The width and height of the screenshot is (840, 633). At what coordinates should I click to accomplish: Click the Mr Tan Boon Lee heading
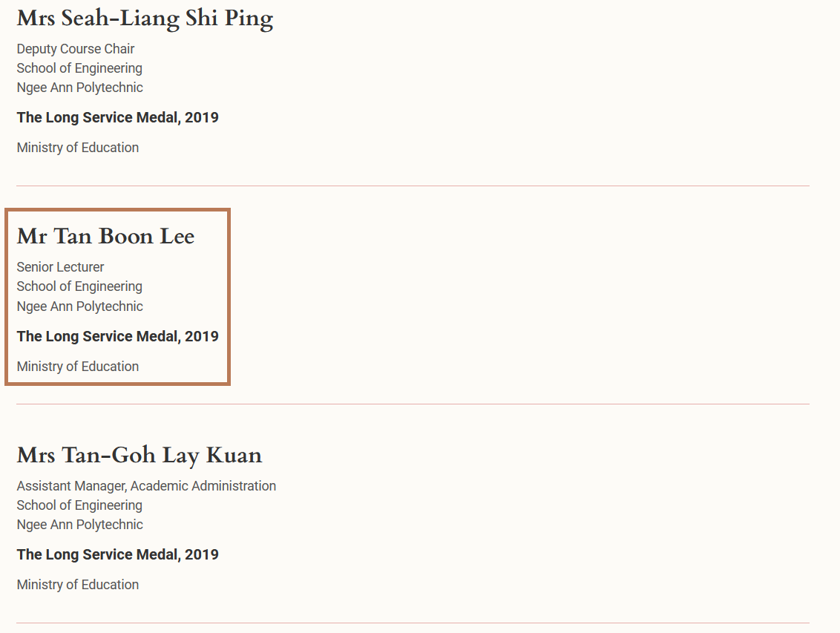click(105, 236)
